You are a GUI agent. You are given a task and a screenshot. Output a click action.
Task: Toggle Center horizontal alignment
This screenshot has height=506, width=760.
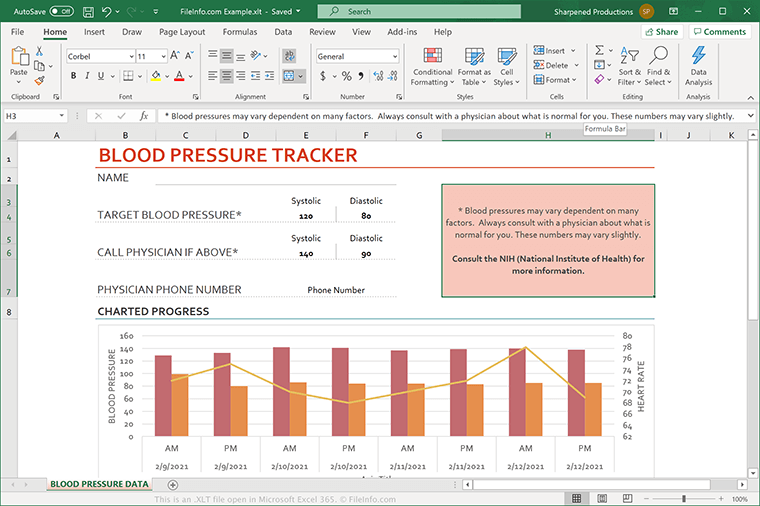226,76
